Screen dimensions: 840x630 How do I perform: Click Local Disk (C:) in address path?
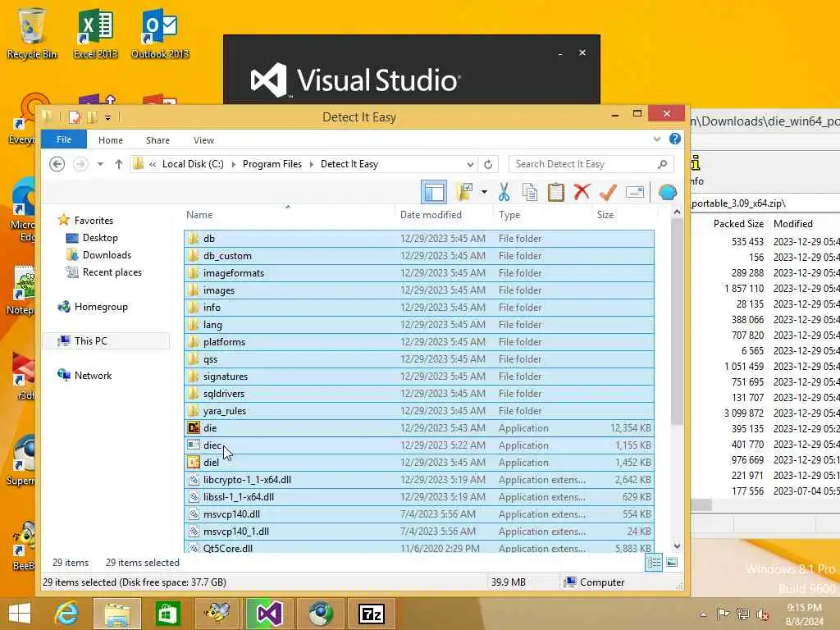[193, 164]
